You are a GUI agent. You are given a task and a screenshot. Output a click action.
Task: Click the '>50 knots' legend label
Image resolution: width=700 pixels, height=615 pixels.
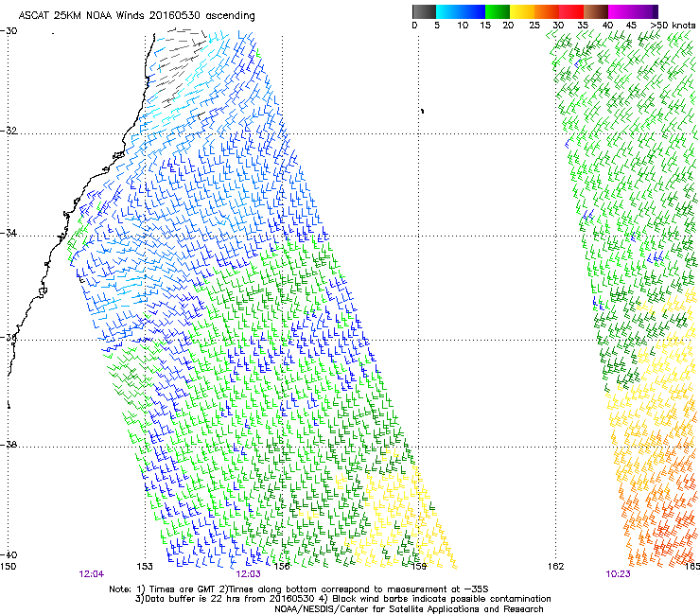point(673,26)
